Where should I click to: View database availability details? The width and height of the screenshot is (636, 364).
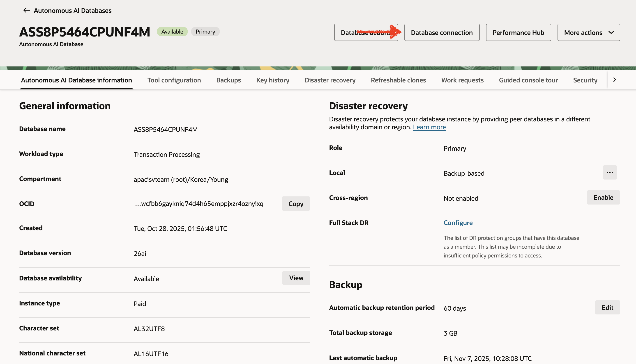pos(296,278)
